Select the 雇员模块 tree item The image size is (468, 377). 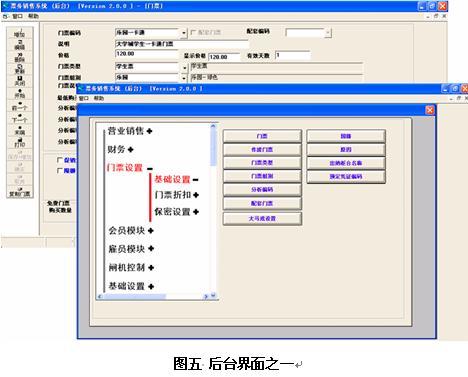[x=126, y=249]
